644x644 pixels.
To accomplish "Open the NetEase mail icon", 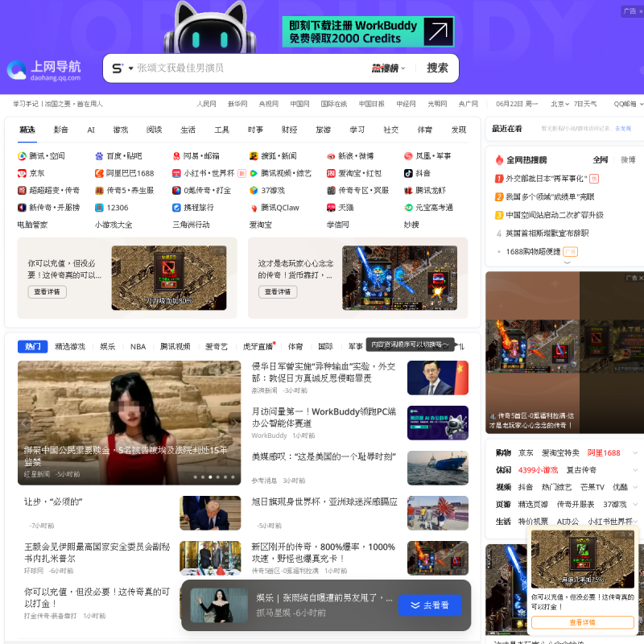I will [176, 156].
